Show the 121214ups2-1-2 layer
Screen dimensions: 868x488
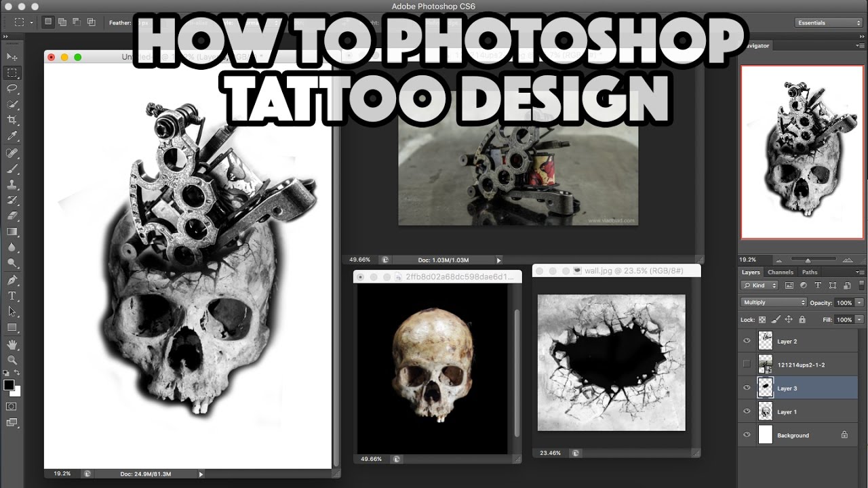click(x=747, y=365)
